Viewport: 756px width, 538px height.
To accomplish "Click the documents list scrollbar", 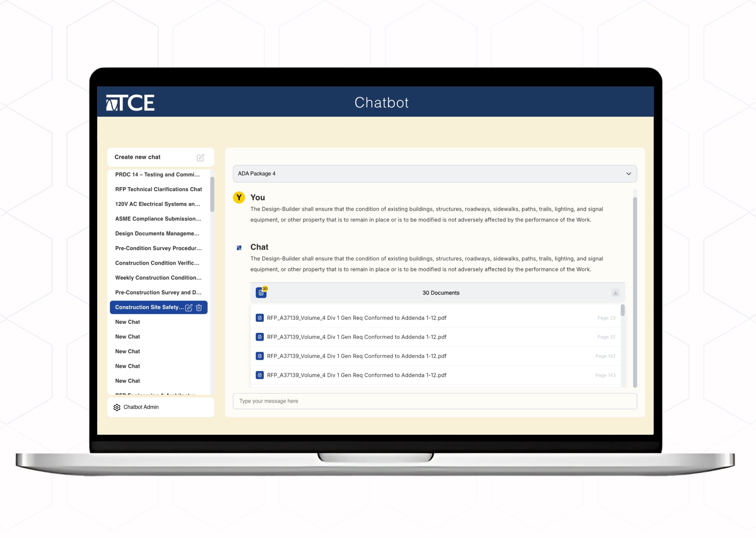I will click(x=623, y=311).
